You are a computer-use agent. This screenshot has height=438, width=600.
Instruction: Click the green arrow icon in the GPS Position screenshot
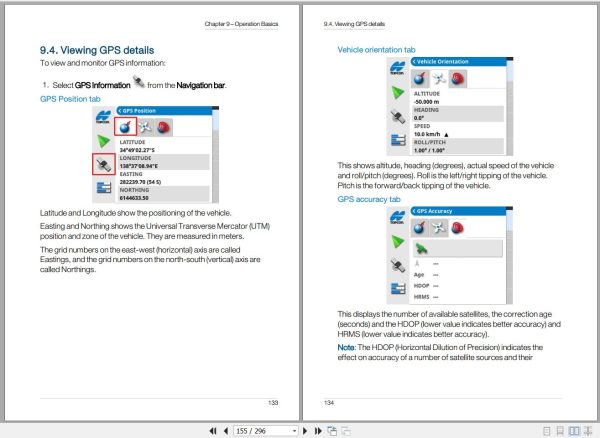tap(103, 141)
